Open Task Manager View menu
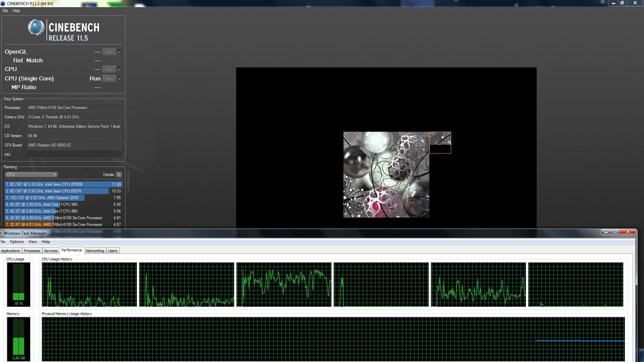The height and width of the screenshot is (362, 644). [x=33, y=242]
